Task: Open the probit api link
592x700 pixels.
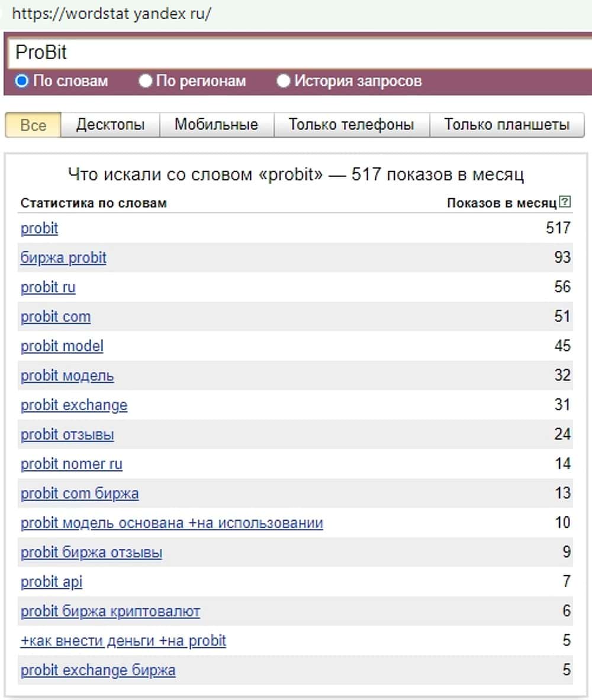Action: point(52,582)
